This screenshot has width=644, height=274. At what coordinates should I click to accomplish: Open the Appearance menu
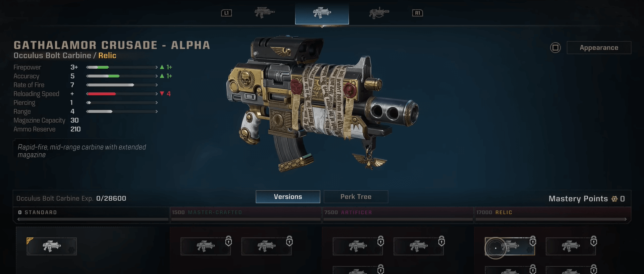[599, 48]
